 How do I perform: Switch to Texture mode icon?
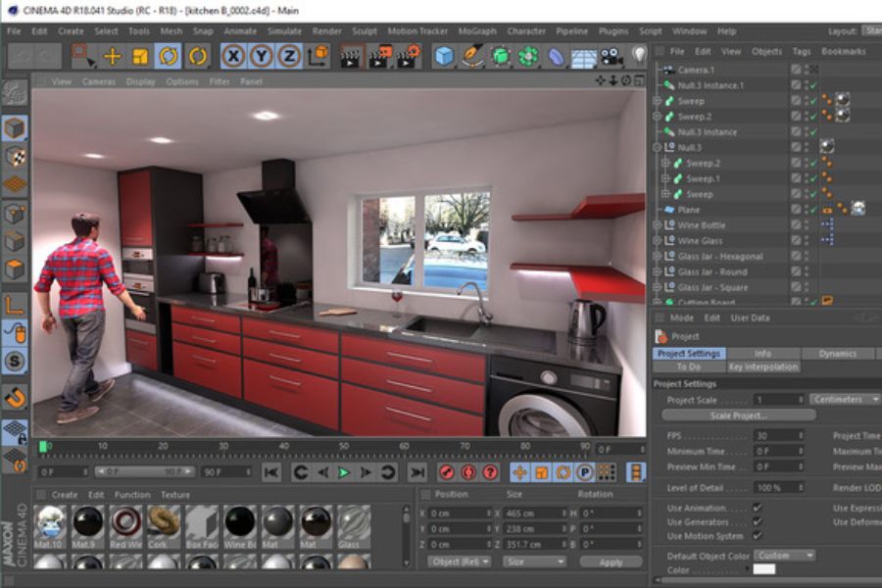[15, 157]
